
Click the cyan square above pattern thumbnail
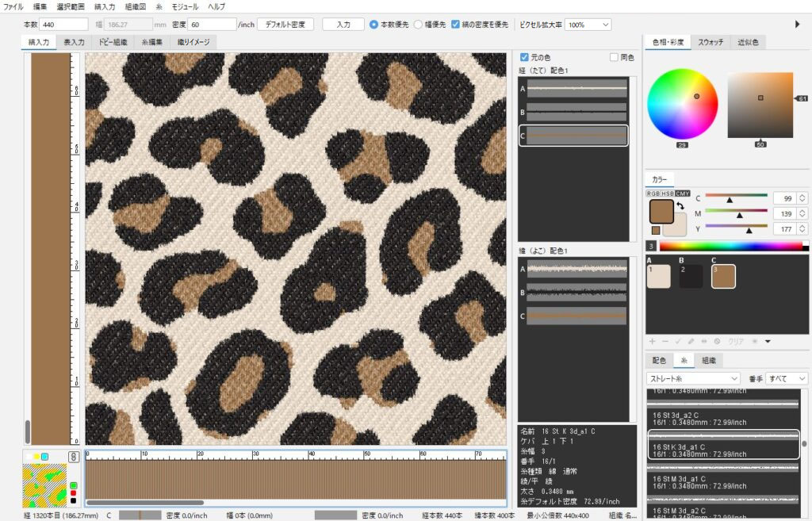pyautogui.click(x=44, y=457)
